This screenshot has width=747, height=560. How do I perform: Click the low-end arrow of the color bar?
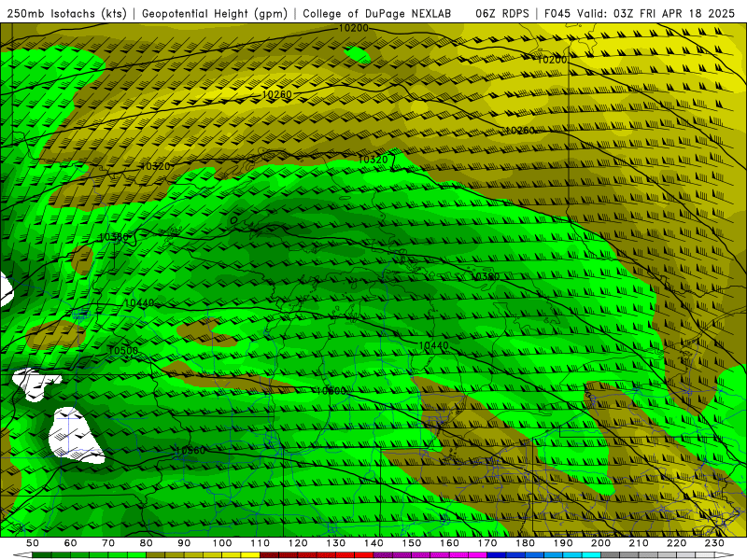point(22,555)
